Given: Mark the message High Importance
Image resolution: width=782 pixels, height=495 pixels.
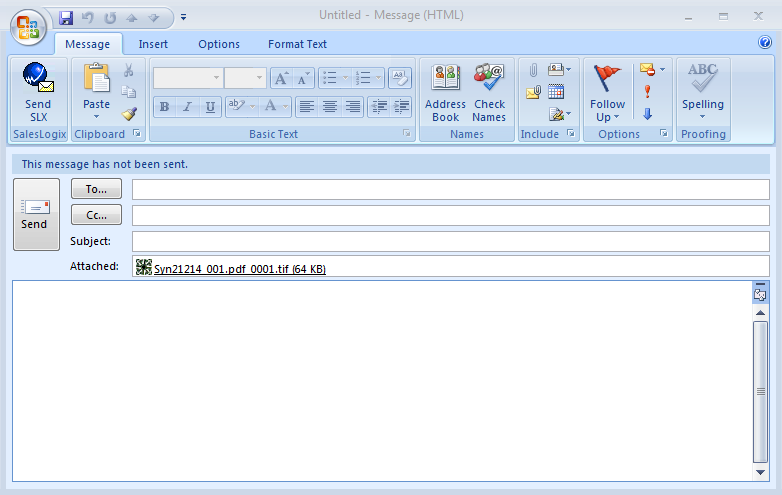Looking at the screenshot, I should point(647,92).
